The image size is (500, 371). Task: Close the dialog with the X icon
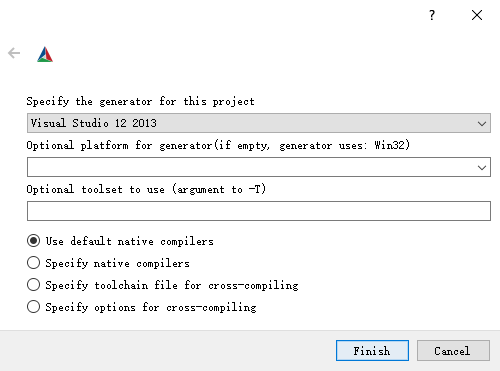click(477, 15)
